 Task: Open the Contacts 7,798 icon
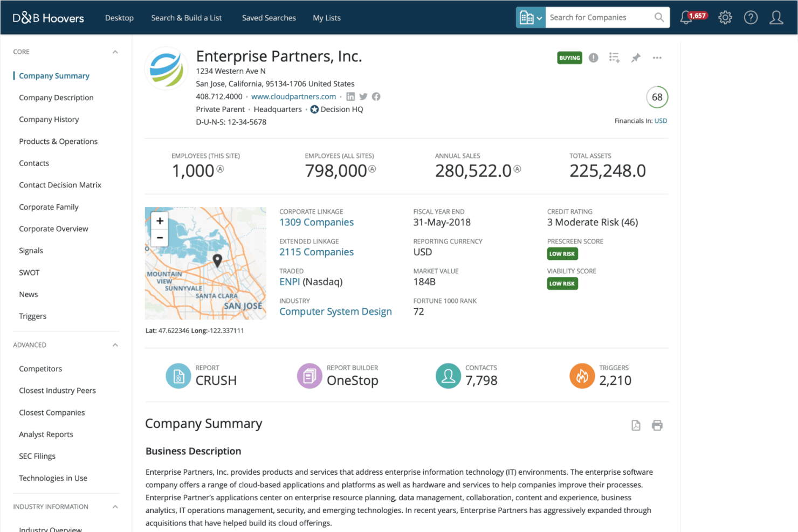448,376
